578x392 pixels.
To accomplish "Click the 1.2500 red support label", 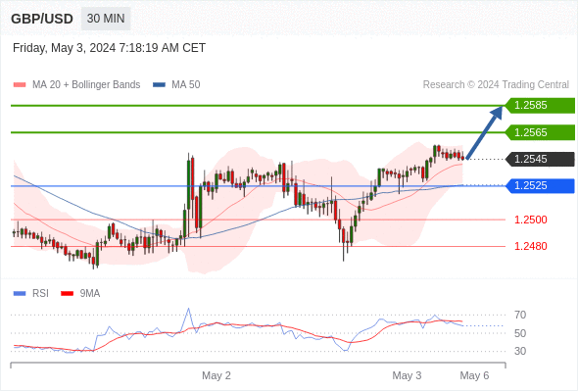I will [x=531, y=220].
